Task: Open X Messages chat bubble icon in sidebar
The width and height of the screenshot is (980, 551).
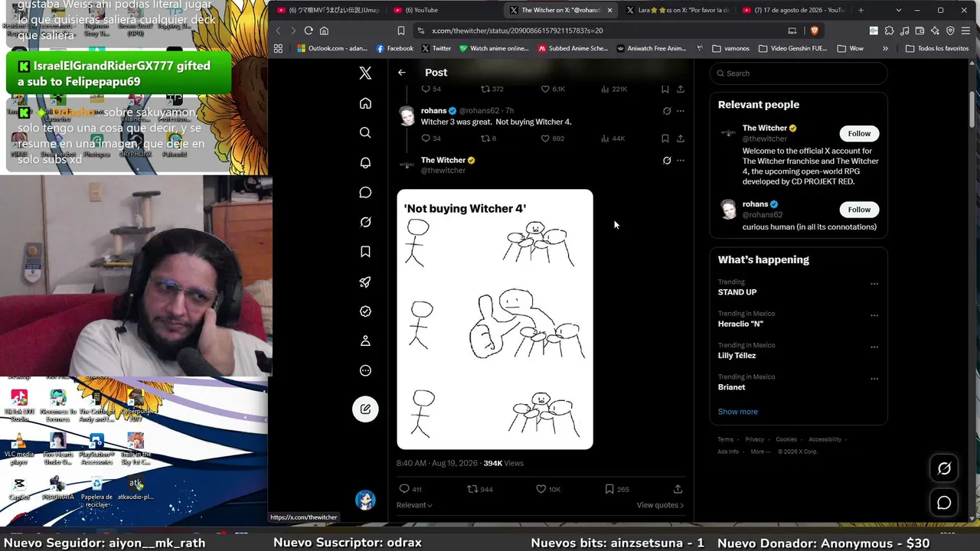Action: pyautogui.click(x=365, y=192)
